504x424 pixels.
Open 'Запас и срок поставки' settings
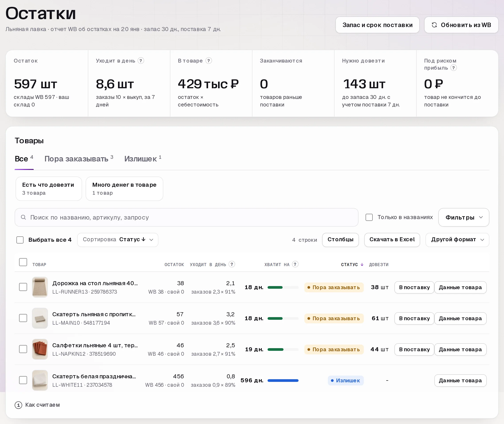point(378,25)
